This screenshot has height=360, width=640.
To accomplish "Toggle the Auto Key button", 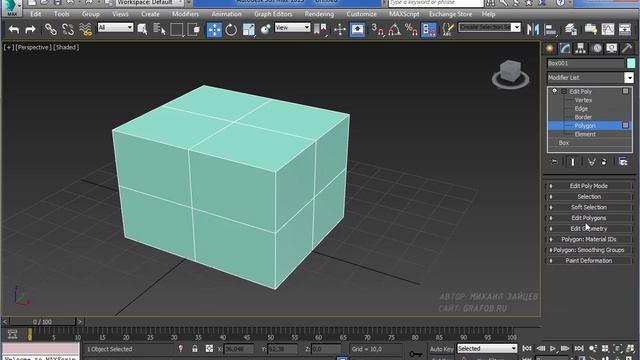I will point(441,349).
